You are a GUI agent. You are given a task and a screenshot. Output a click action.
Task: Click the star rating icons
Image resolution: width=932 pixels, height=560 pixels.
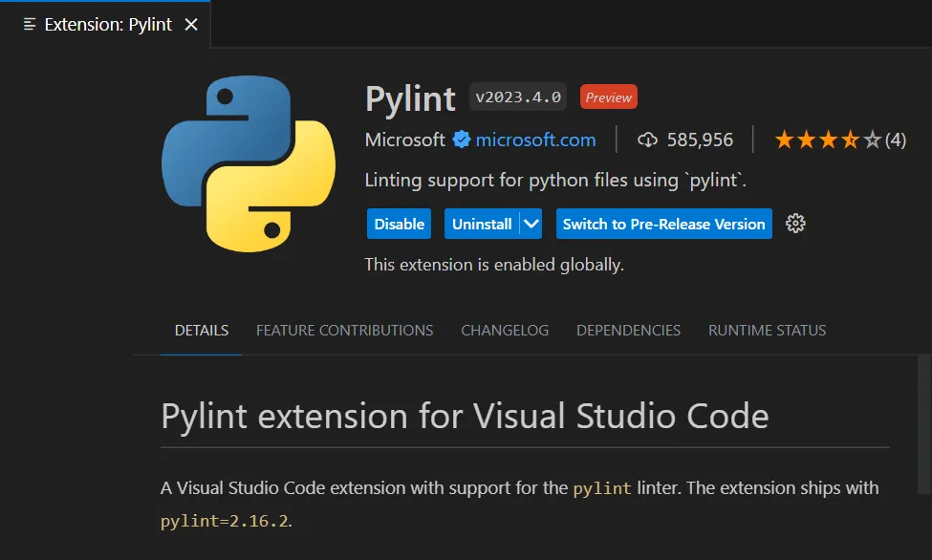pyautogui.click(x=828, y=140)
